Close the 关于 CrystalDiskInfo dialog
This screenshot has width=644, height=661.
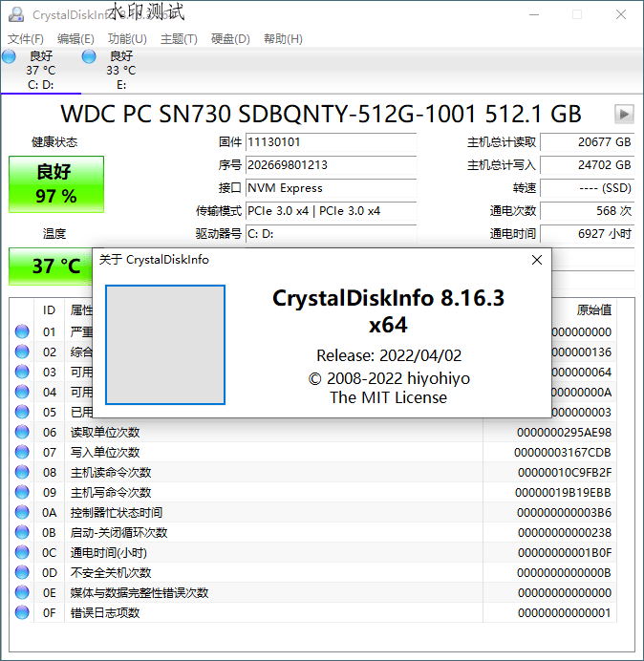click(x=536, y=260)
